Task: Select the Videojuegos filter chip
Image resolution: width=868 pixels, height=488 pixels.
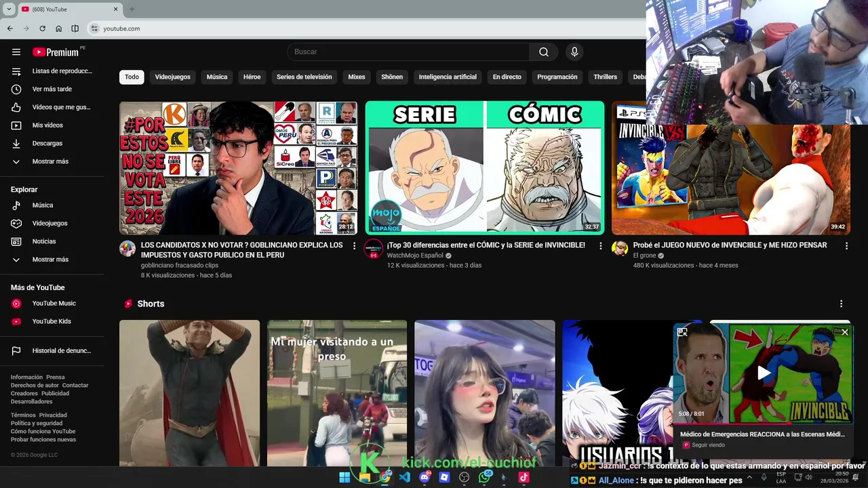Action: tap(173, 77)
